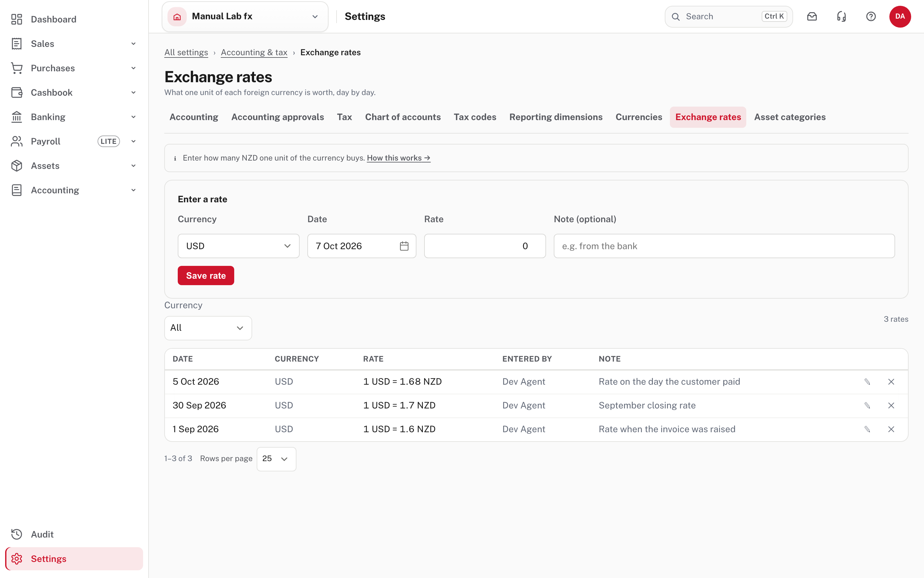The image size is (924, 578).
Task: Delete the 30 Sep 2026 rate row
Action: coord(891,405)
